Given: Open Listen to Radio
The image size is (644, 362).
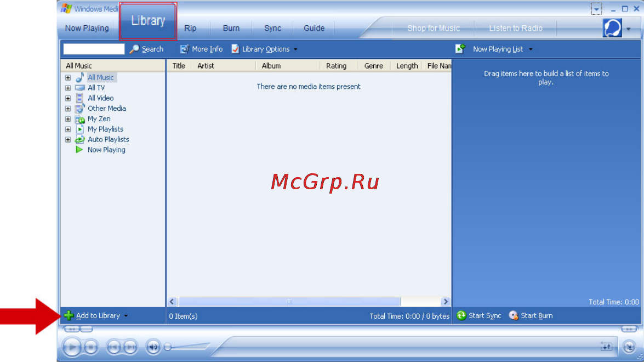Looking at the screenshot, I should coord(515,28).
